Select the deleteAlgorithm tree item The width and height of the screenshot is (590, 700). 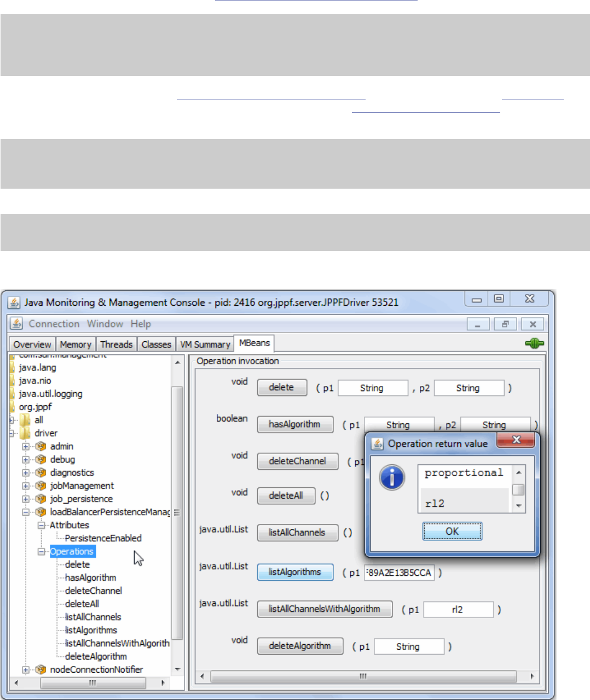tap(96, 656)
